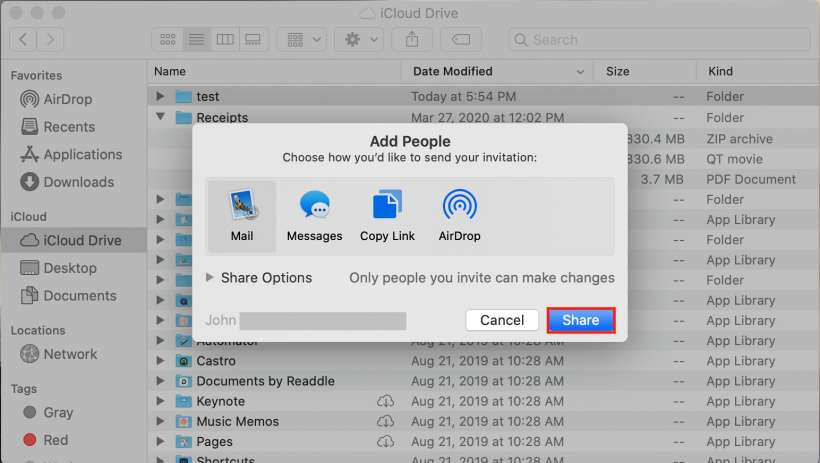
Task: Open AirDrop in the Favorites sidebar
Action: pos(56,99)
